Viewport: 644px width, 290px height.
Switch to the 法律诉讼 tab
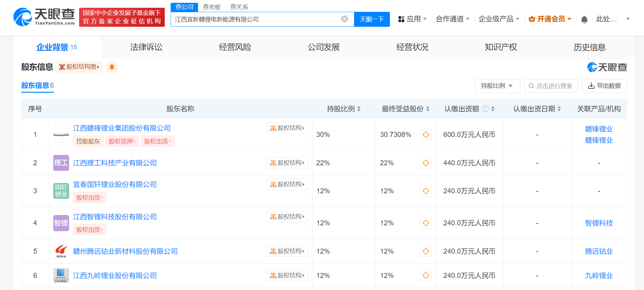pos(146,47)
